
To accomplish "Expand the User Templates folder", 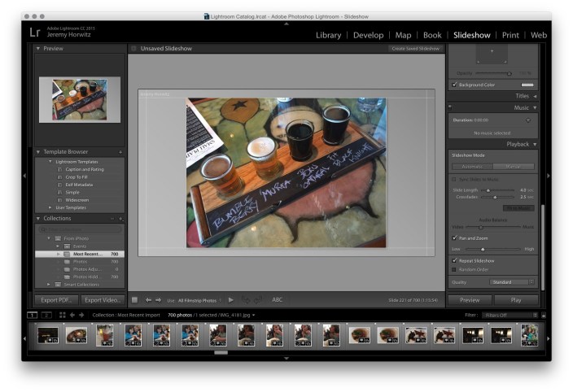I will pos(49,207).
